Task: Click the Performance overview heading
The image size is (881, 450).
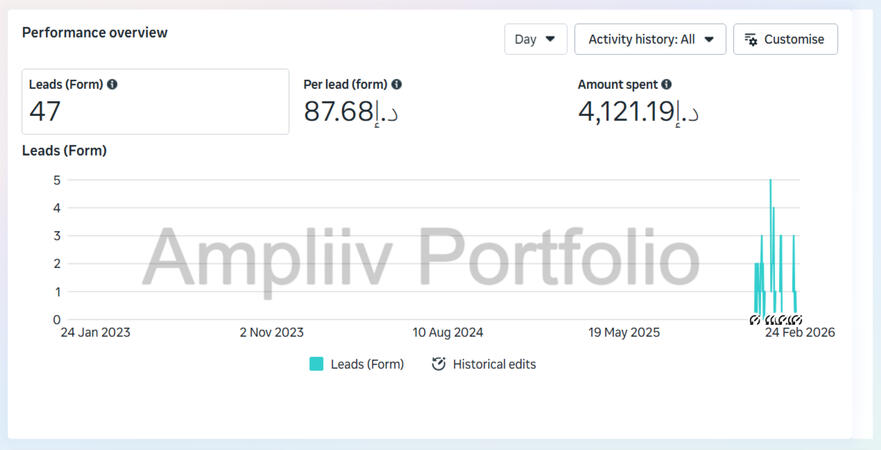Action: (x=95, y=33)
